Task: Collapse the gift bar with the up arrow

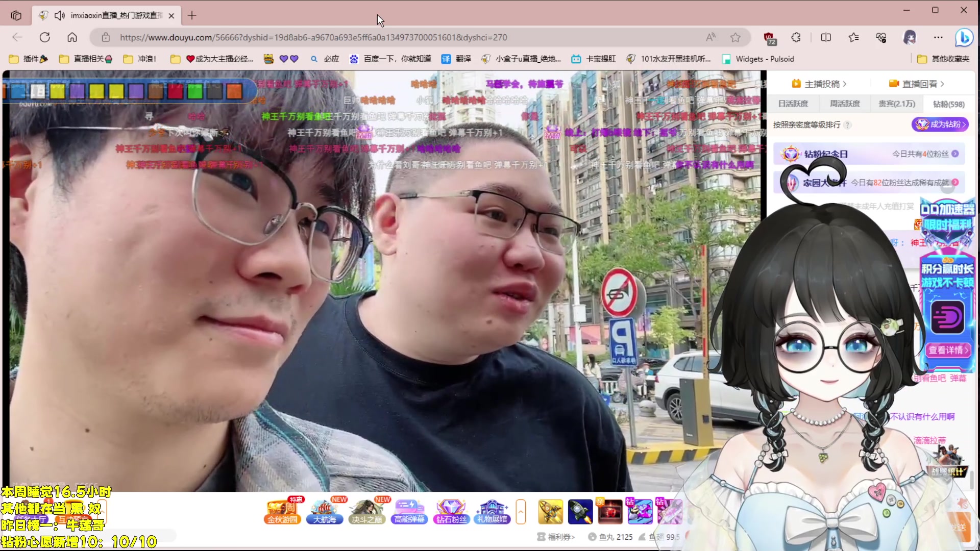Action: coord(521,512)
